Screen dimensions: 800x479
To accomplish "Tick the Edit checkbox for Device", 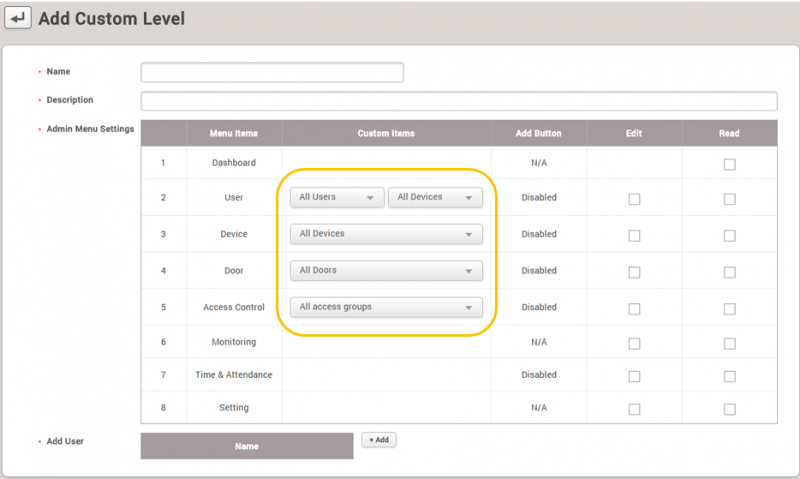I will pyautogui.click(x=634, y=236).
